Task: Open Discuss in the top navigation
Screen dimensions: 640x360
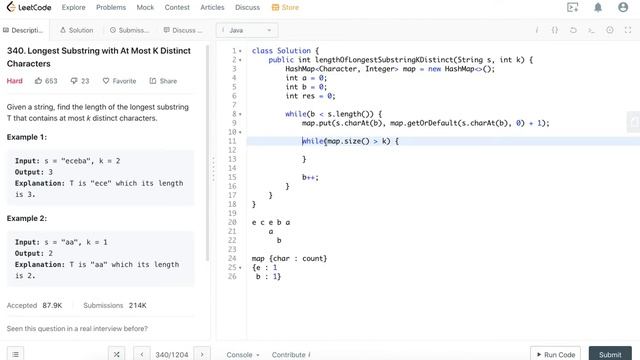Action: tap(247, 7)
